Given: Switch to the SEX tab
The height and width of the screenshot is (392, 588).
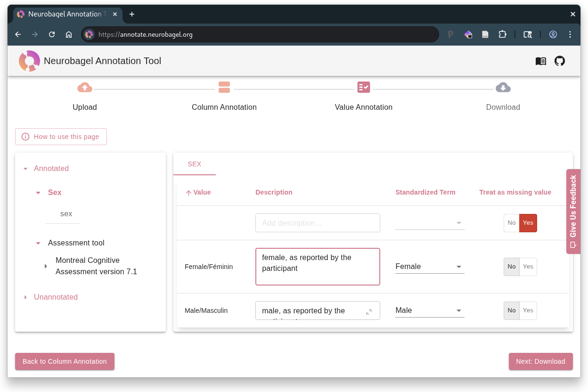Looking at the screenshot, I should coord(195,164).
